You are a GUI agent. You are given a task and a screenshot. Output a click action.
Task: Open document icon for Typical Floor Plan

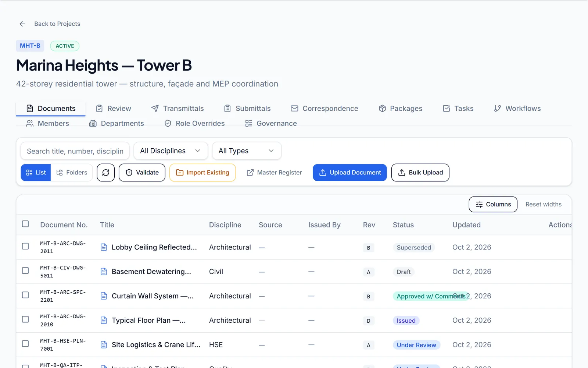coord(104,320)
